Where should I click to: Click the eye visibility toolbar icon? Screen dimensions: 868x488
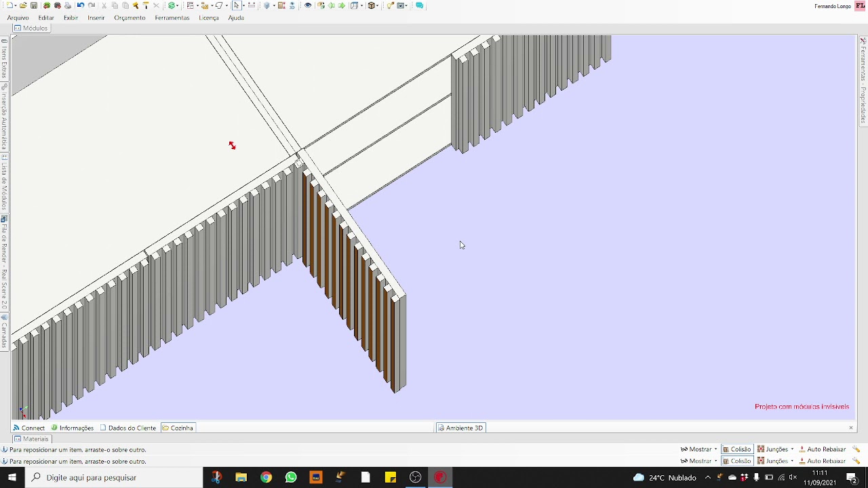[x=308, y=5]
